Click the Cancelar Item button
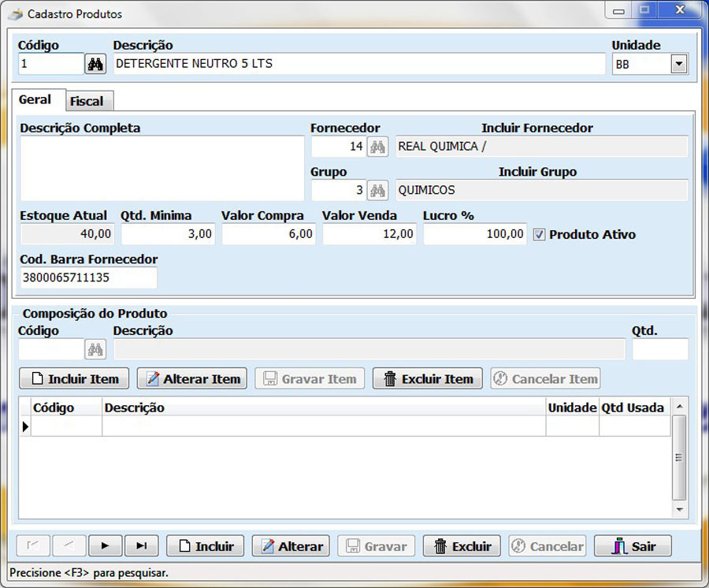The image size is (709, 588). (x=545, y=378)
